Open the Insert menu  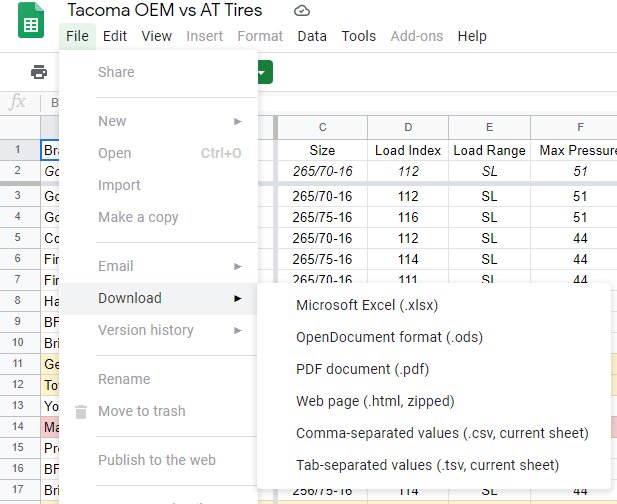click(x=204, y=36)
